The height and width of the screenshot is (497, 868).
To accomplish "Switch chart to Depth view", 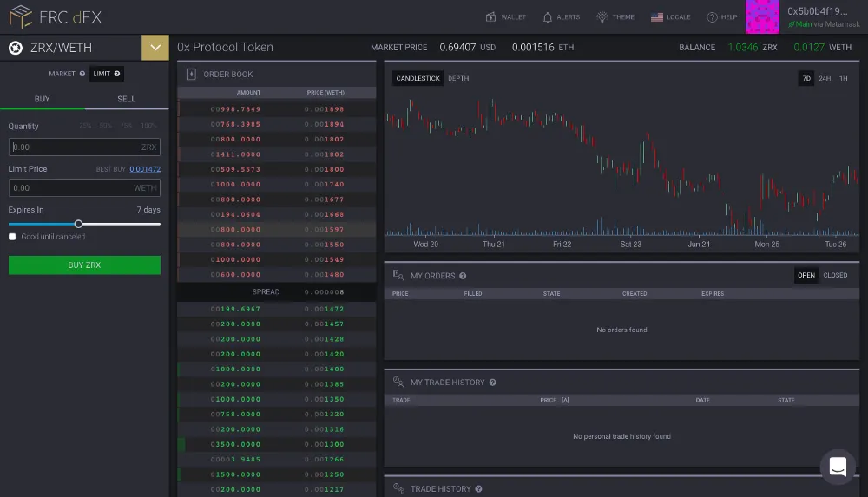I will [458, 79].
